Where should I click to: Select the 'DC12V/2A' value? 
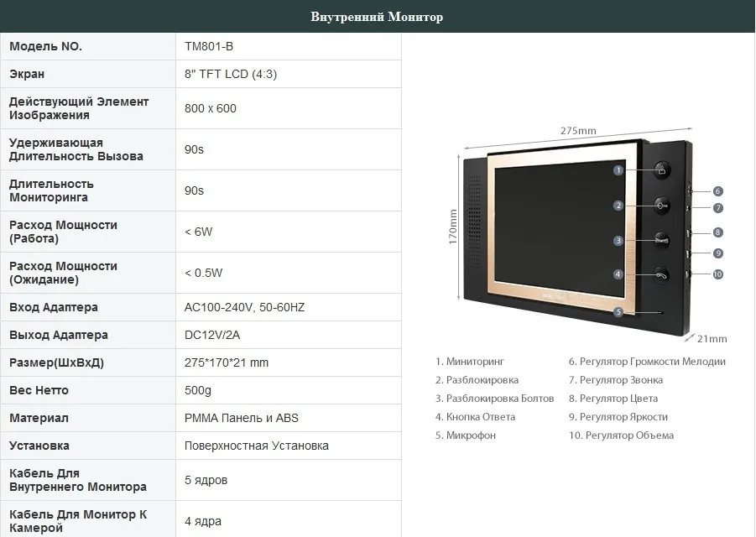click(212, 335)
